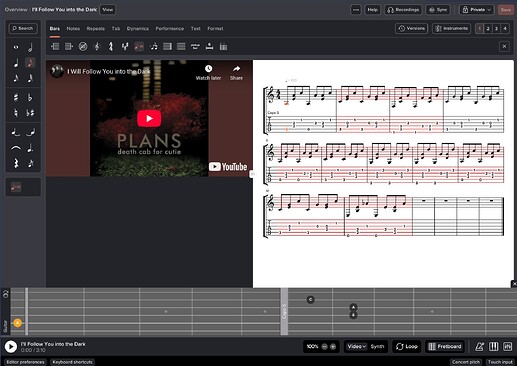Select the half note duration
The width and height of the screenshot is (517, 366).
pyautogui.click(x=30, y=47)
